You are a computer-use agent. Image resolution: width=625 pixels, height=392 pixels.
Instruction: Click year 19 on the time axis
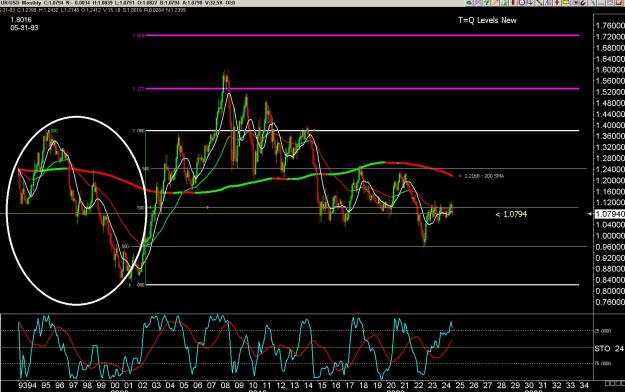pyautogui.click(x=377, y=386)
